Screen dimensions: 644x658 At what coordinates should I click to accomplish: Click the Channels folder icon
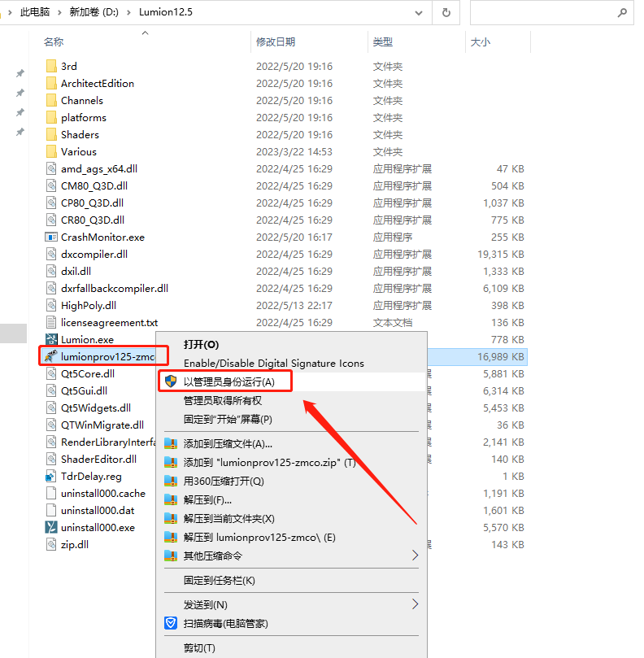click(x=51, y=100)
